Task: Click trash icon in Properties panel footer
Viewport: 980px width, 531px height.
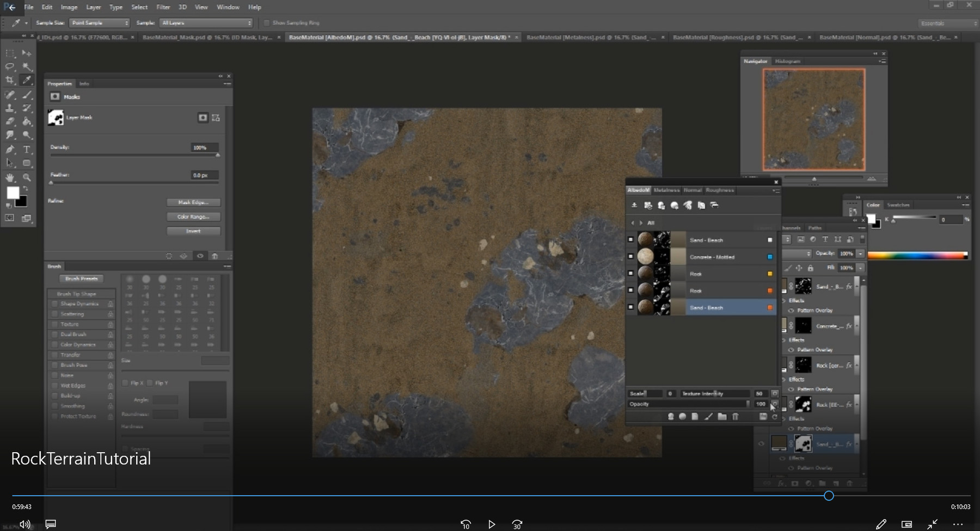Action: (215, 256)
